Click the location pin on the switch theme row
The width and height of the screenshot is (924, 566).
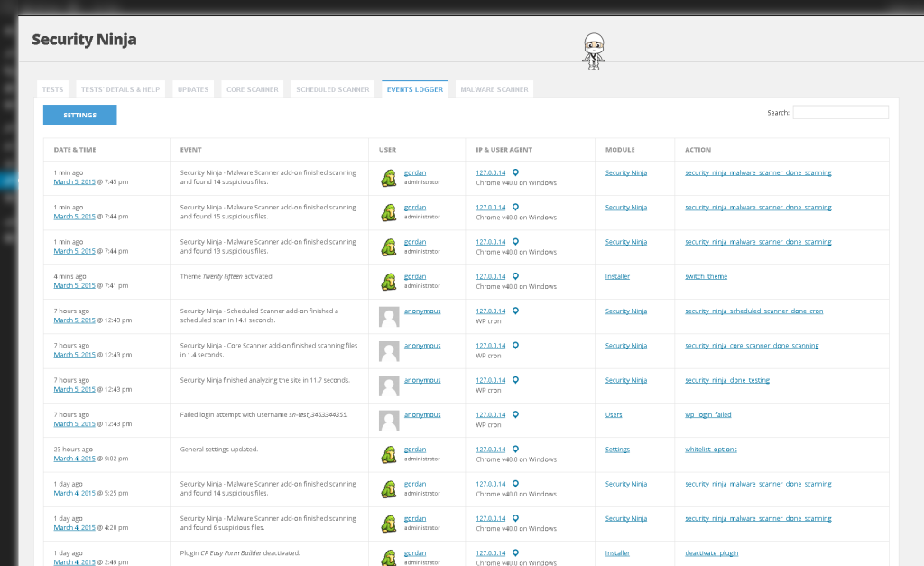pos(515,275)
